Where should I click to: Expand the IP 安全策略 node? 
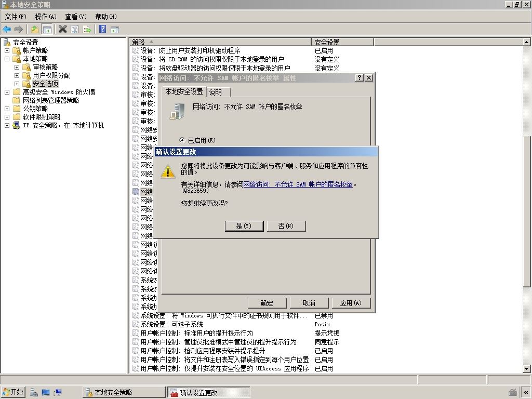7,126
